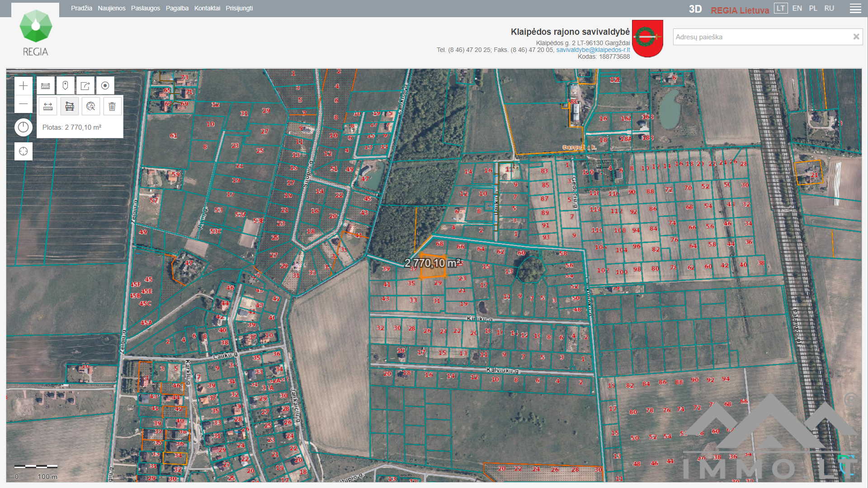Click the globe coordinate picker tool
868x488 pixels.
click(x=91, y=107)
